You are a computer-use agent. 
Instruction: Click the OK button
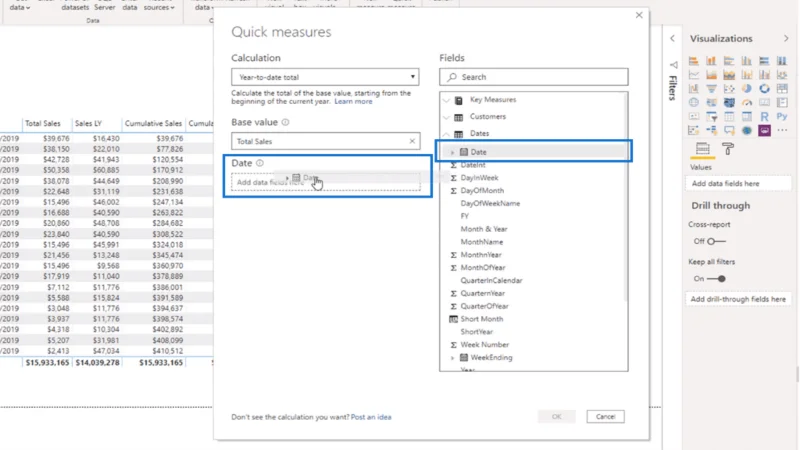pos(556,417)
